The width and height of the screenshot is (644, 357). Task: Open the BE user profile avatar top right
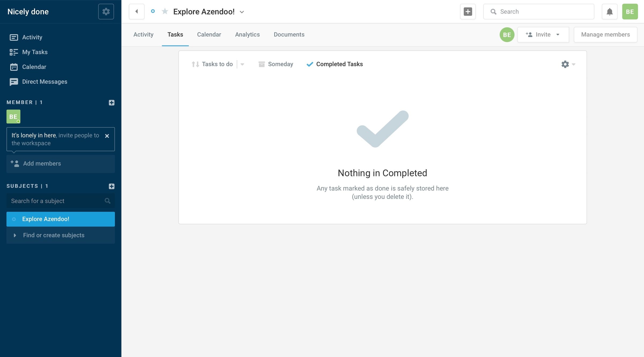[630, 12]
